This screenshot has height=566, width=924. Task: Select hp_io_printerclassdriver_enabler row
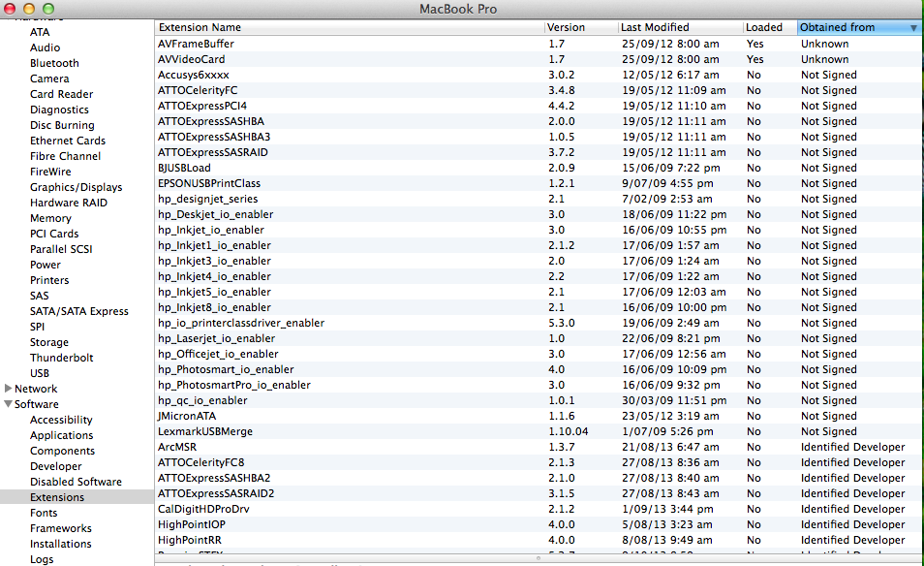539,323
